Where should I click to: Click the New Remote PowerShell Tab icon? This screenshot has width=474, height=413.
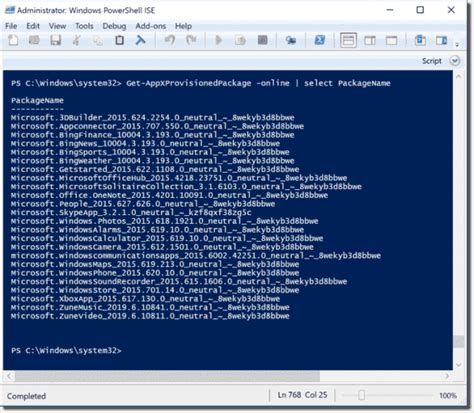[291, 41]
